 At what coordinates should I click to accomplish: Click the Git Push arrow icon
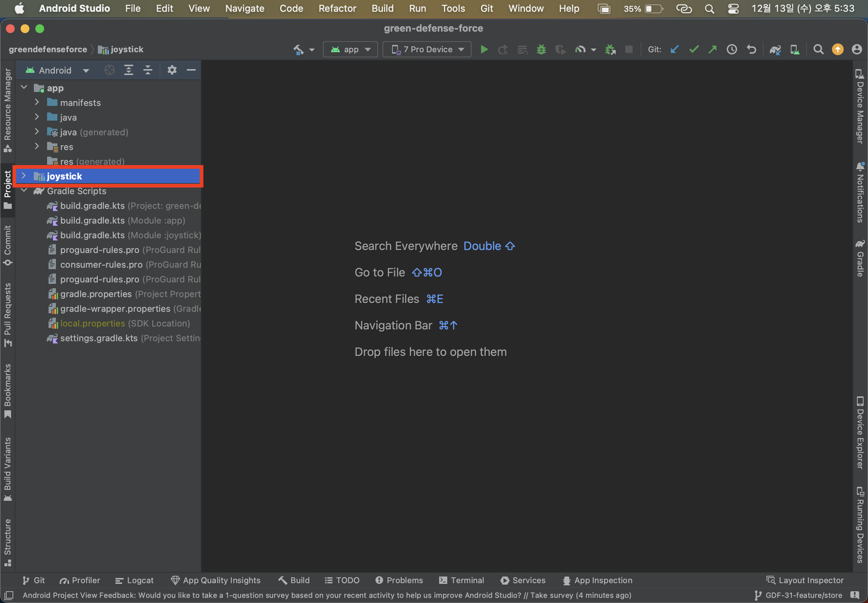click(713, 50)
